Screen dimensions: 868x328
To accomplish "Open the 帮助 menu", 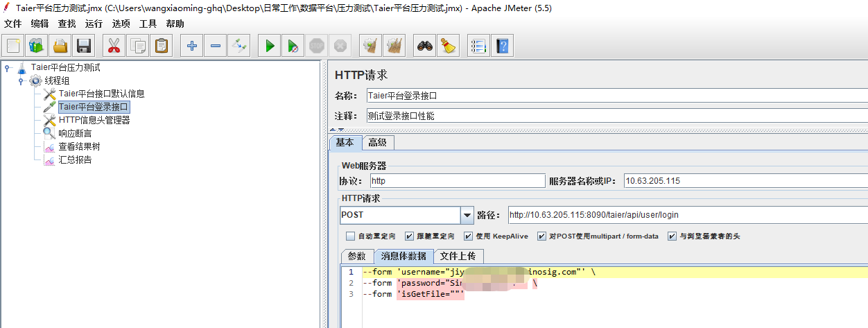I will (x=175, y=24).
